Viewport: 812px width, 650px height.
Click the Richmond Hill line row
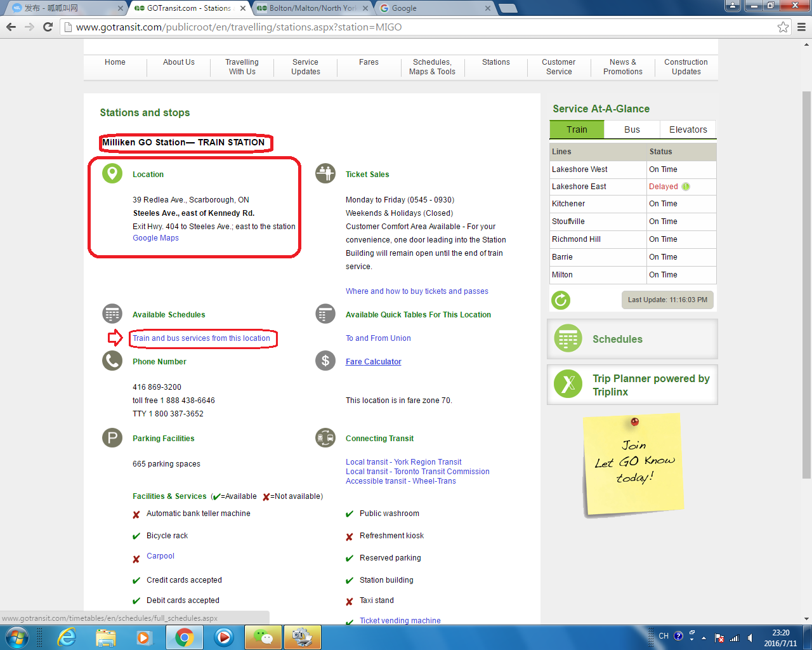click(x=632, y=239)
